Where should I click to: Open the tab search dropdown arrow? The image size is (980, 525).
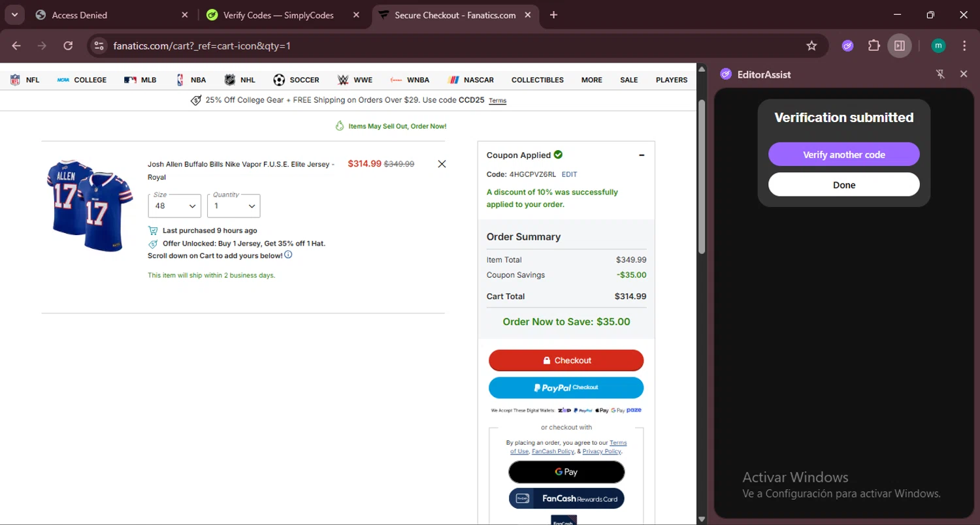pyautogui.click(x=14, y=14)
